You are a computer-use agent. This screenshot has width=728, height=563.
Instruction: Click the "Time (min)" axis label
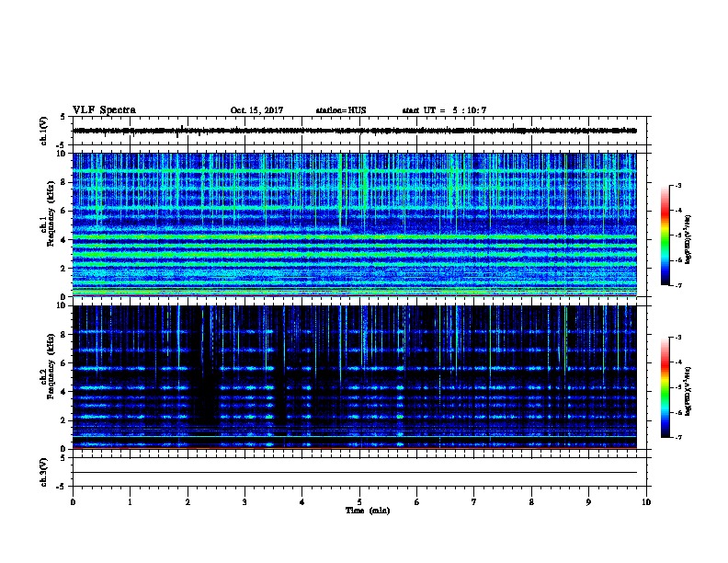[x=368, y=511]
